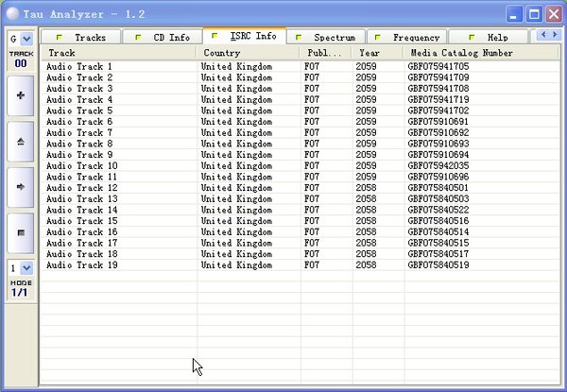Select the Audio Track 15 row
567x392 pixels.
pos(301,221)
